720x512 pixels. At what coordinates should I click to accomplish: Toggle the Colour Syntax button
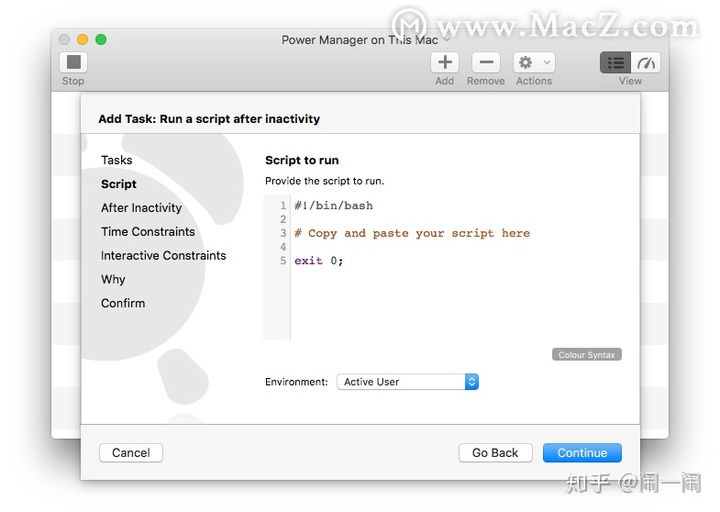(586, 354)
